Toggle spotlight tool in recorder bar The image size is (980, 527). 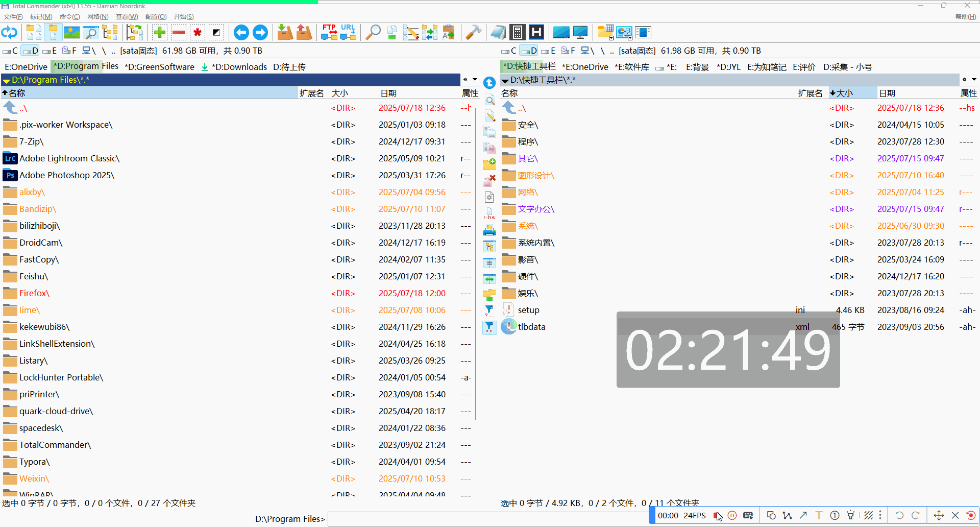pos(850,515)
